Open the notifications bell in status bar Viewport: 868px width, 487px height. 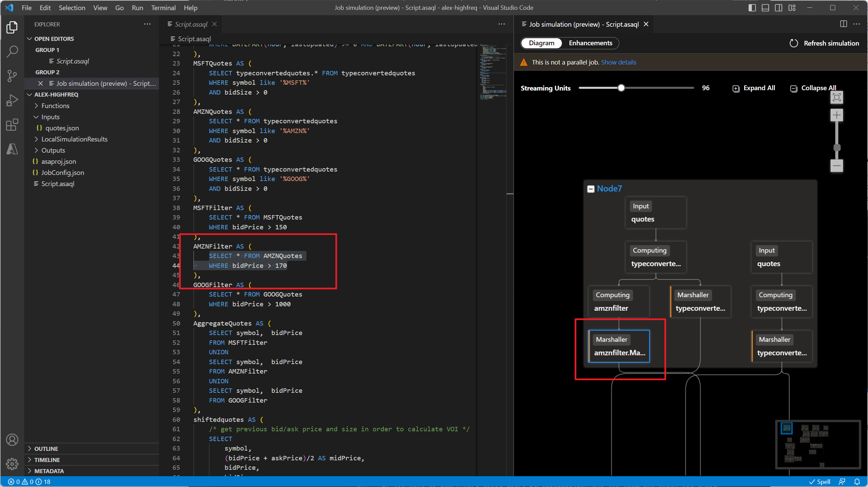(x=857, y=482)
